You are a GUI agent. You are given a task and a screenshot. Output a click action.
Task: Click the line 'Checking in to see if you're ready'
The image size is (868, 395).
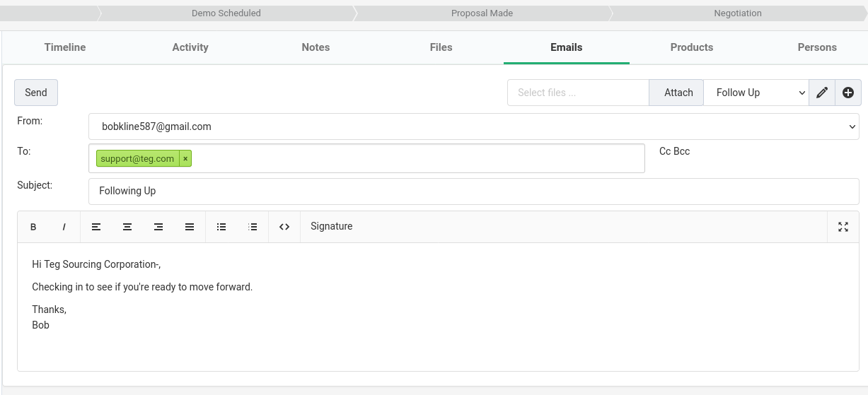(142, 287)
